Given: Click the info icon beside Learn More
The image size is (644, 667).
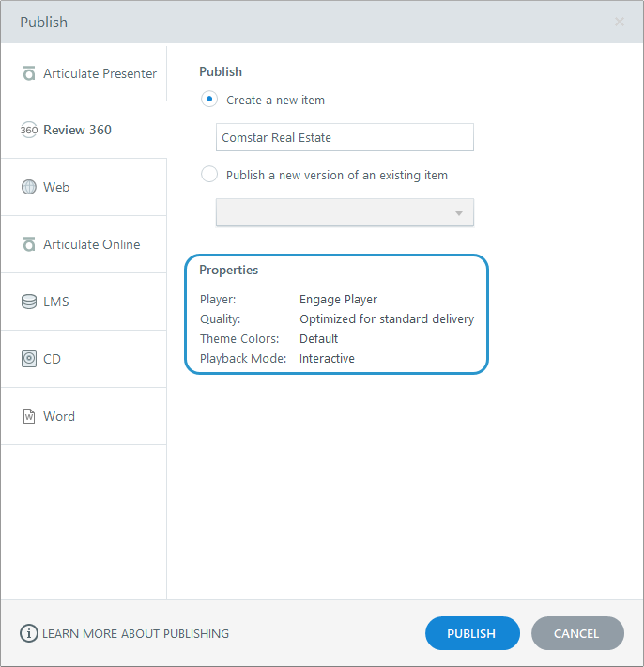Looking at the screenshot, I should pos(29,633).
